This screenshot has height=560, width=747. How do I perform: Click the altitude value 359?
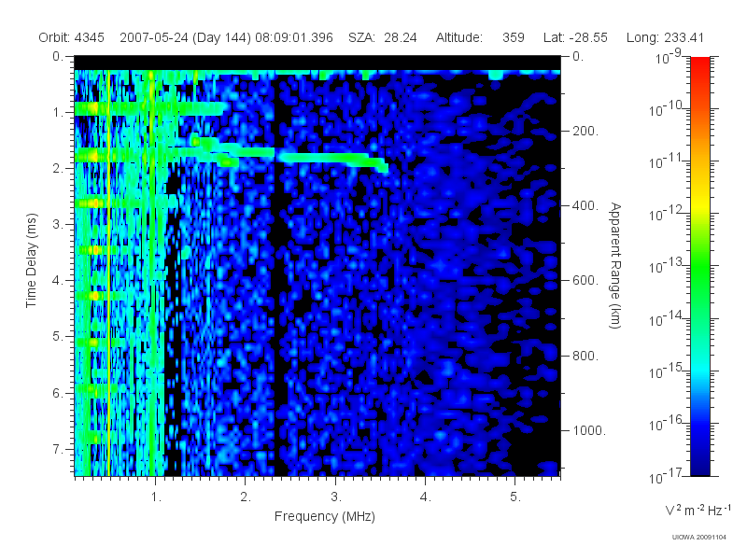pos(513,37)
